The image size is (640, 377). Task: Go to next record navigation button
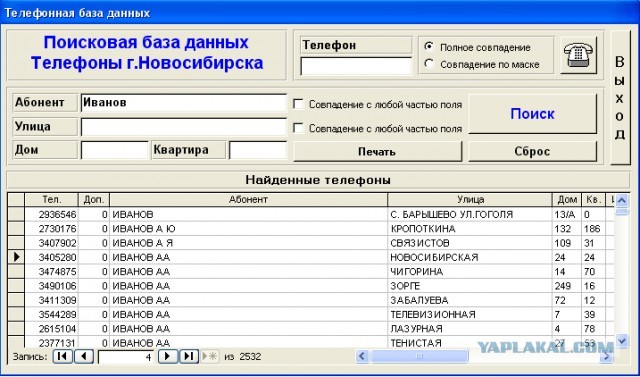pos(167,356)
